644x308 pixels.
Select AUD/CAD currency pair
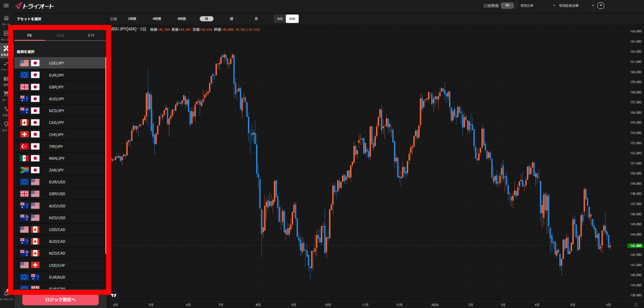(x=60, y=241)
